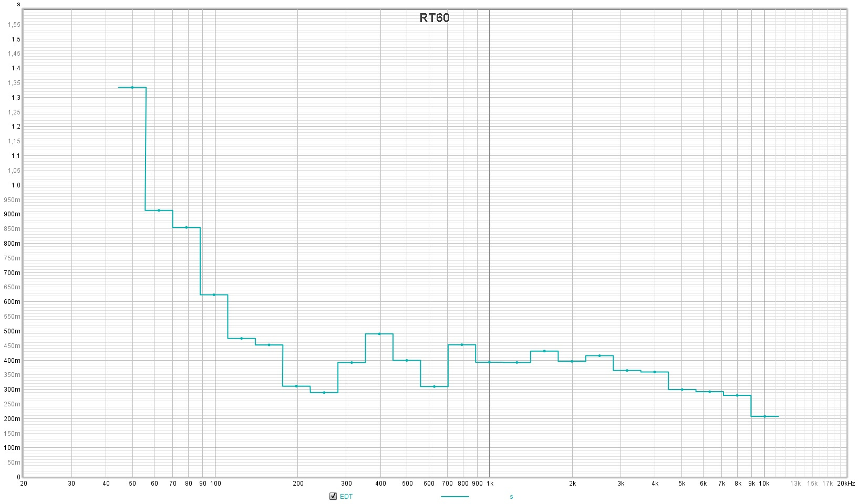Uncheck the EDT trace checkbox
The height and width of the screenshot is (504, 858).
tap(333, 496)
